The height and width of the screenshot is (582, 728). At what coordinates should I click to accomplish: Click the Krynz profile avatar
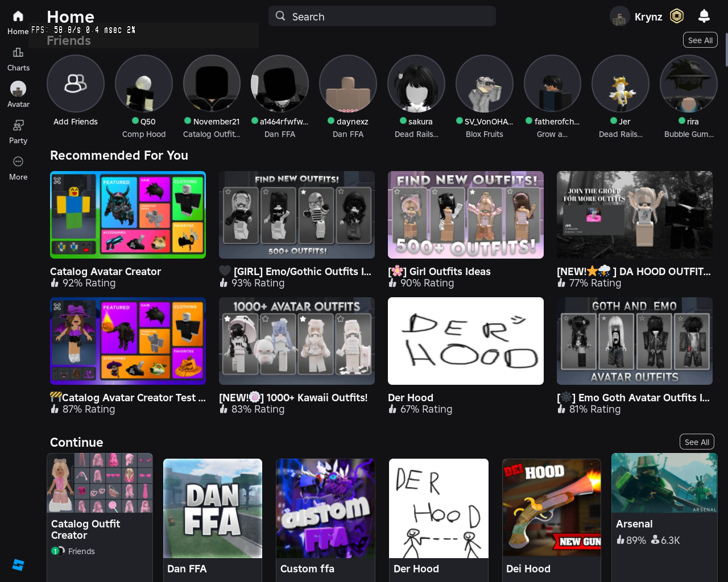pos(619,16)
